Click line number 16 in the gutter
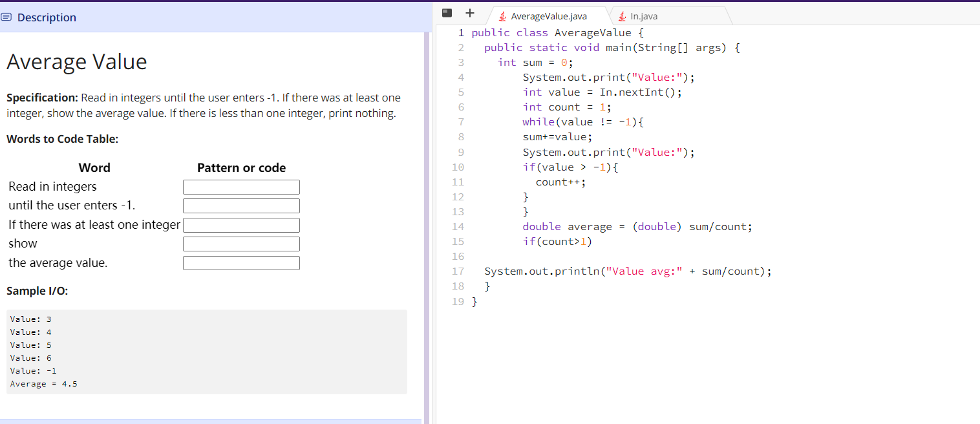The height and width of the screenshot is (424, 980). tap(458, 256)
